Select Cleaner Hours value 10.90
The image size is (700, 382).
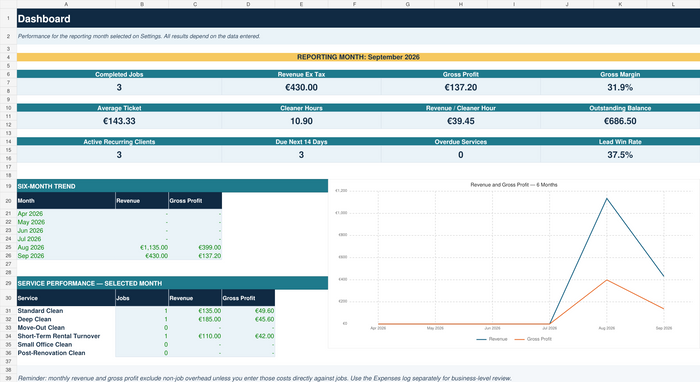[x=301, y=121]
